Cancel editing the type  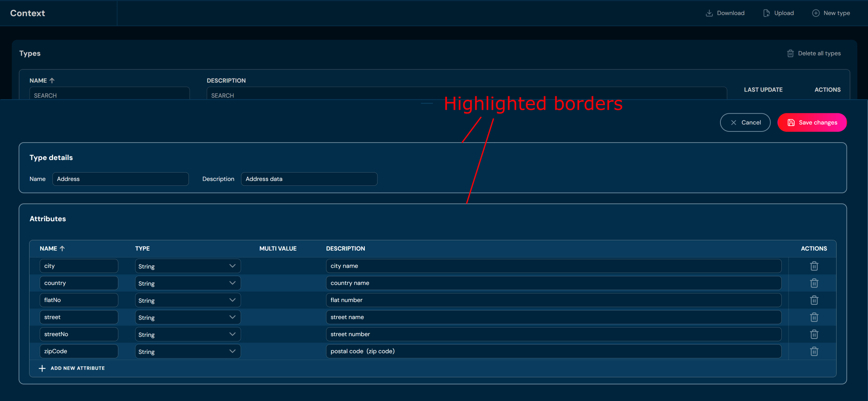point(745,123)
